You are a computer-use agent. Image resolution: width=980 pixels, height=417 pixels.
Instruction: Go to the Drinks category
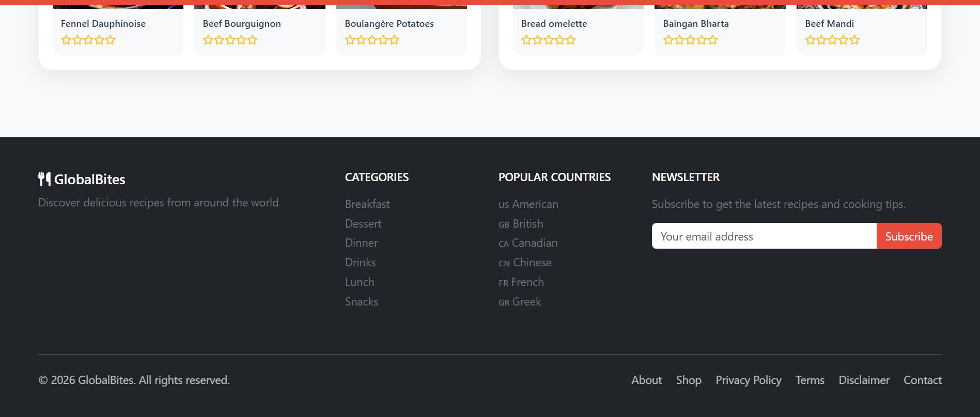360,263
